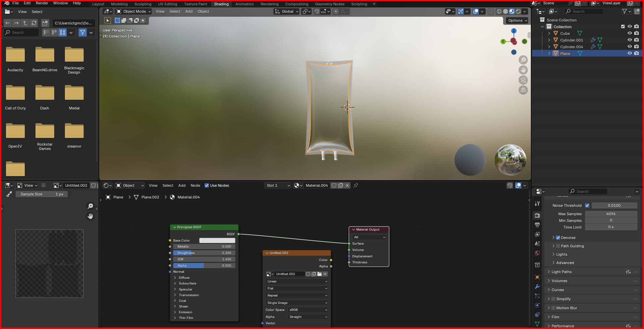Open the Render menu
Screen dimensions: 644x329
[42, 3]
